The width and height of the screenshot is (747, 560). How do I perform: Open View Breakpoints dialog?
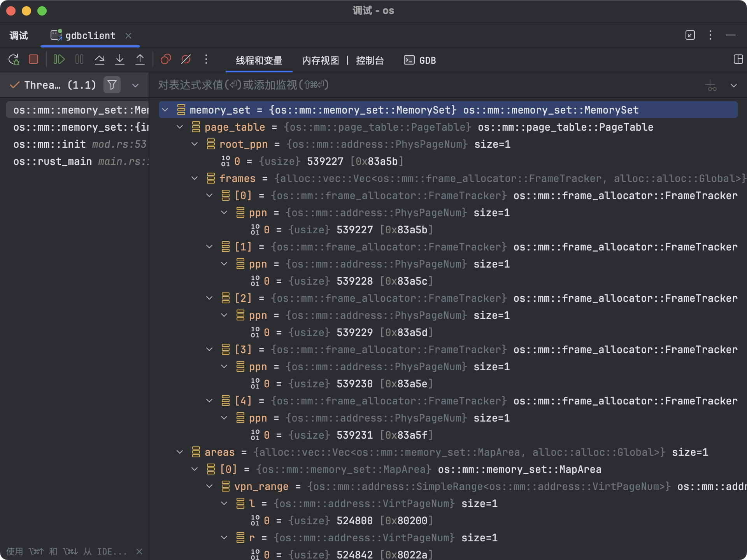click(166, 59)
